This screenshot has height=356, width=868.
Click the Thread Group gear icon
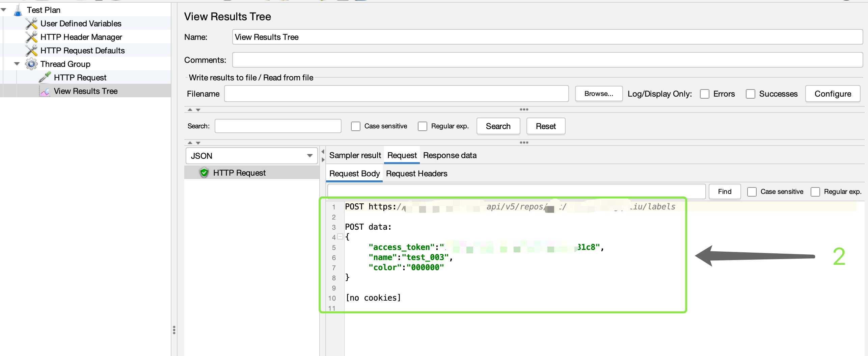pos(31,64)
